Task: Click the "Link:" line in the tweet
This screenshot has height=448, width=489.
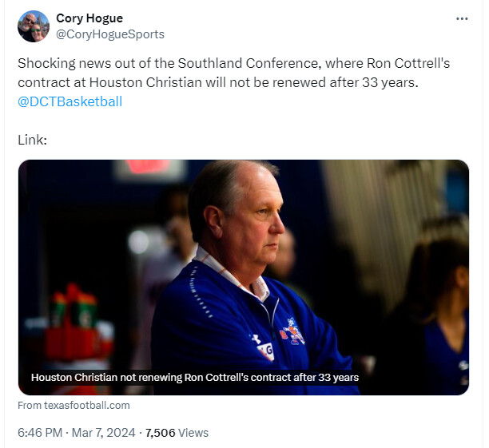Action: point(32,140)
